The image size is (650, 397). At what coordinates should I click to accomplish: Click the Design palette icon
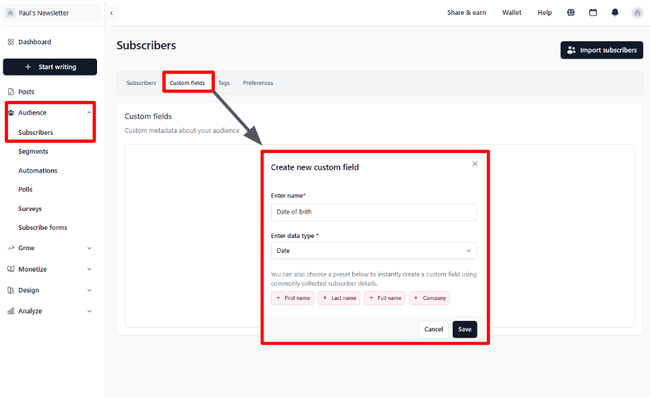pyautogui.click(x=11, y=290)
